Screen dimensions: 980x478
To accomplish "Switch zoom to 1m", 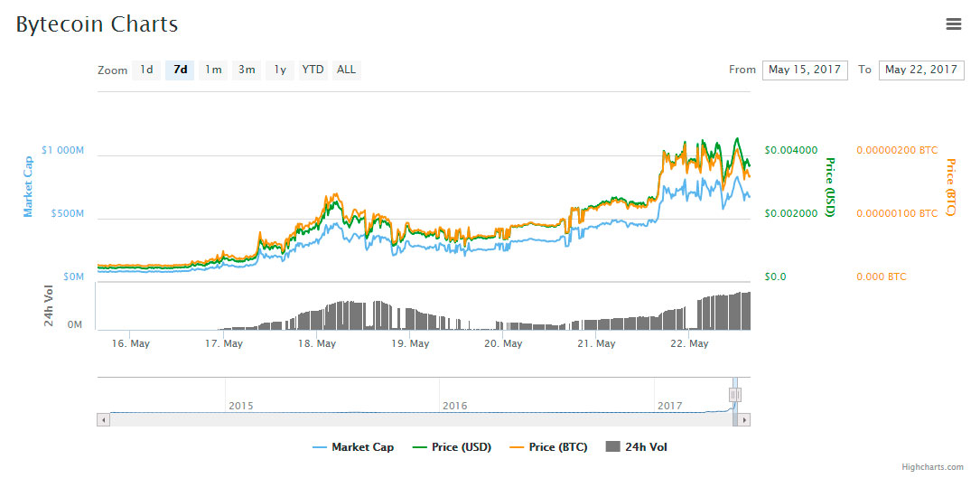I will [x=213, y=70].
